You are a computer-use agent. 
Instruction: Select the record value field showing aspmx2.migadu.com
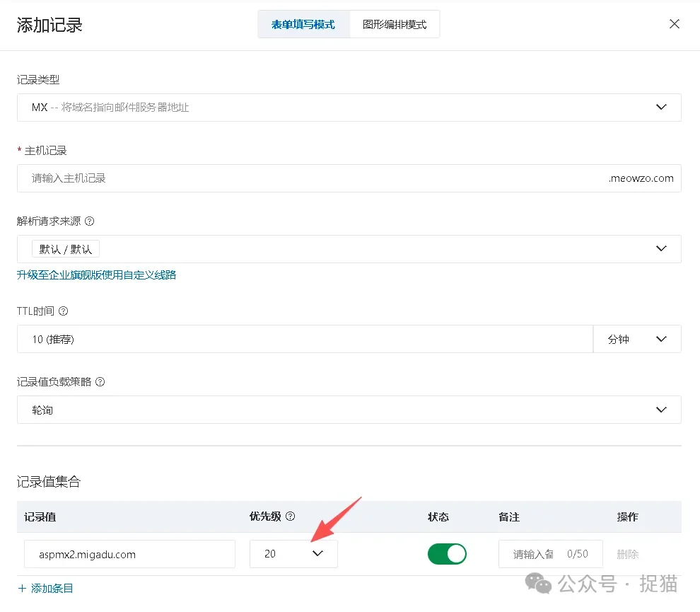[129, 554]
